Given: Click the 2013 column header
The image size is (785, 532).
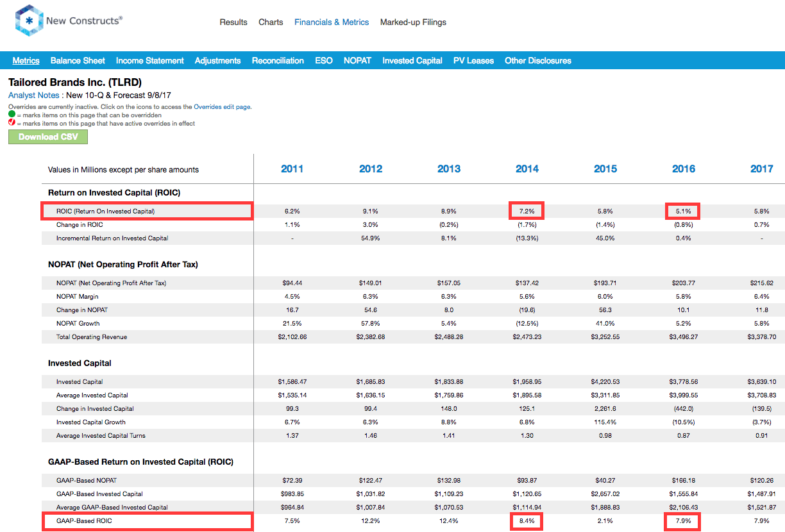Looking at the screenshot, I should pyautogui.click(x=449, y=169).
